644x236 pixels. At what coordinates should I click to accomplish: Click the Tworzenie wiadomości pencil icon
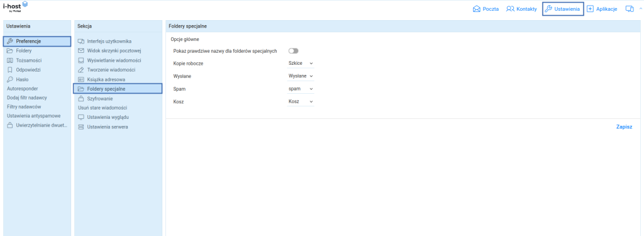click(81, 70)
